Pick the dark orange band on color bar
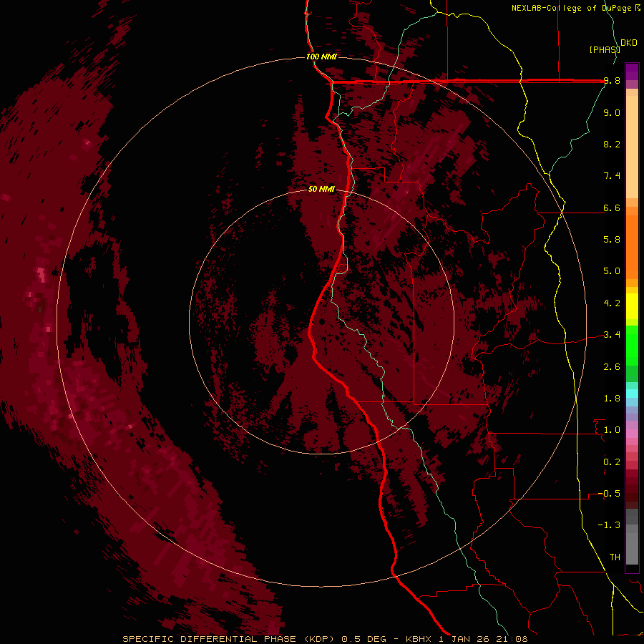This screenshot has width=644, height=644. pos(632,248)
